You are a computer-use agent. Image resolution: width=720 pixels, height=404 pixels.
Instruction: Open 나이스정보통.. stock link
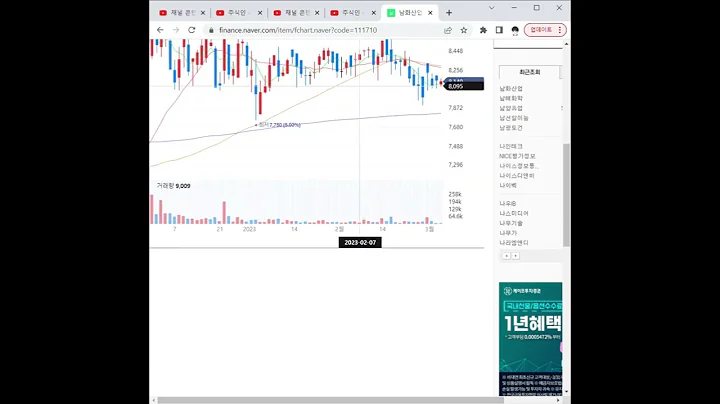(x=519, y=166)
